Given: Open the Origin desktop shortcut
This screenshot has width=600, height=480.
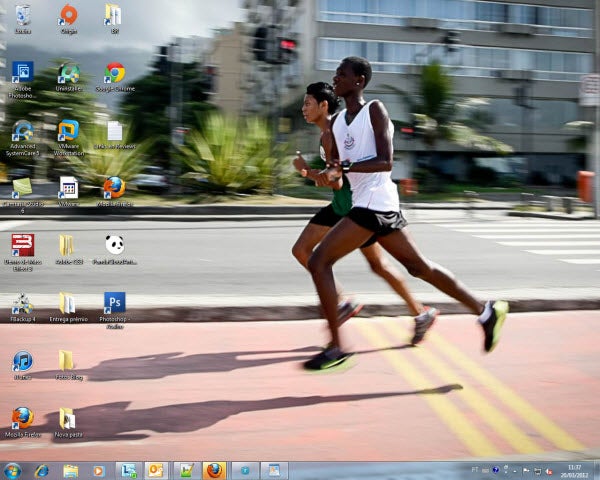Looking at the screenshot, I should (68, 15).
